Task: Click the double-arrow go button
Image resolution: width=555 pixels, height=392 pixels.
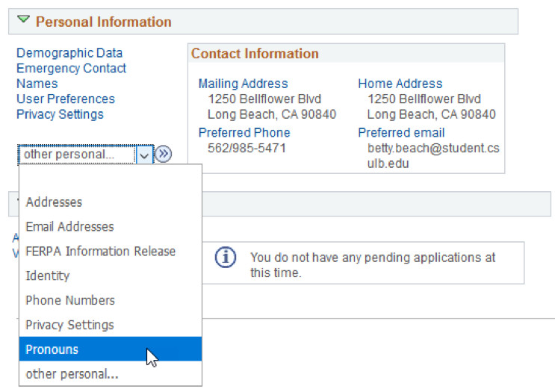Action: (164, 154)
